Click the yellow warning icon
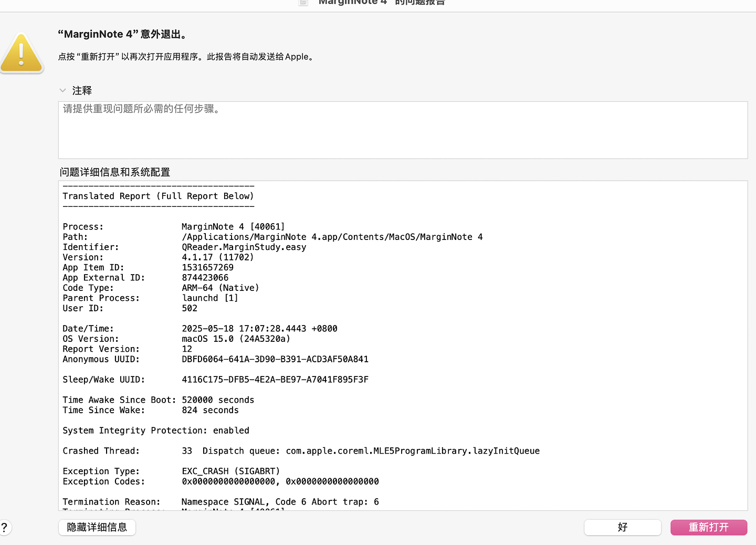This screenshot has height=545, width=756. tap(22, 53)
